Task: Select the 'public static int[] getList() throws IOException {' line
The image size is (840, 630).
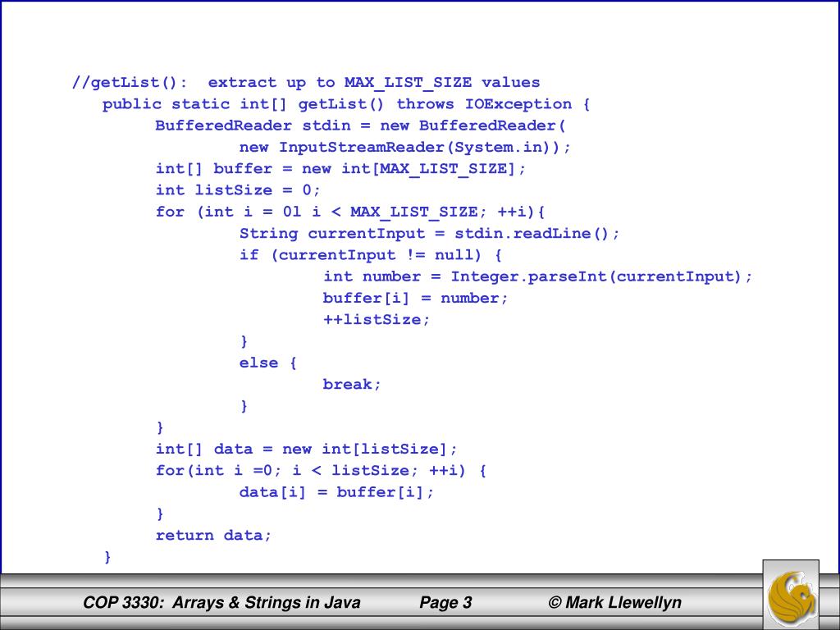Action: click(346, 104)
